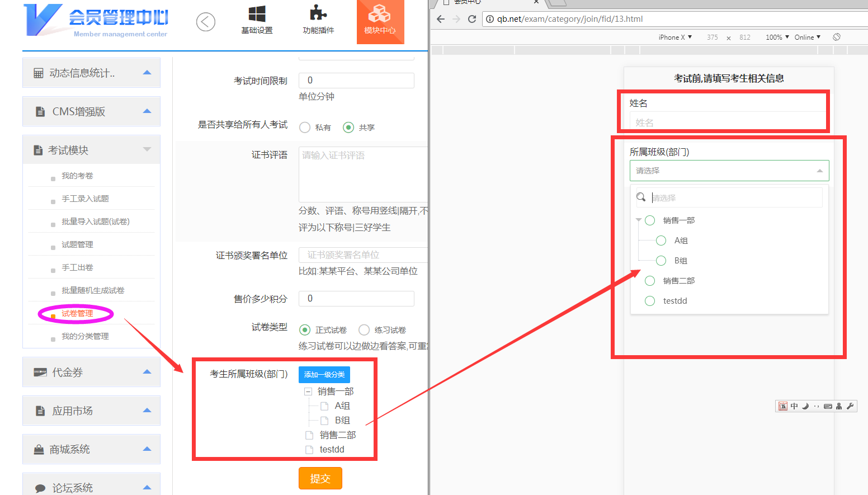Click the circular back arrow icon
The image size is (868, 495).
(x=206, y=22)
